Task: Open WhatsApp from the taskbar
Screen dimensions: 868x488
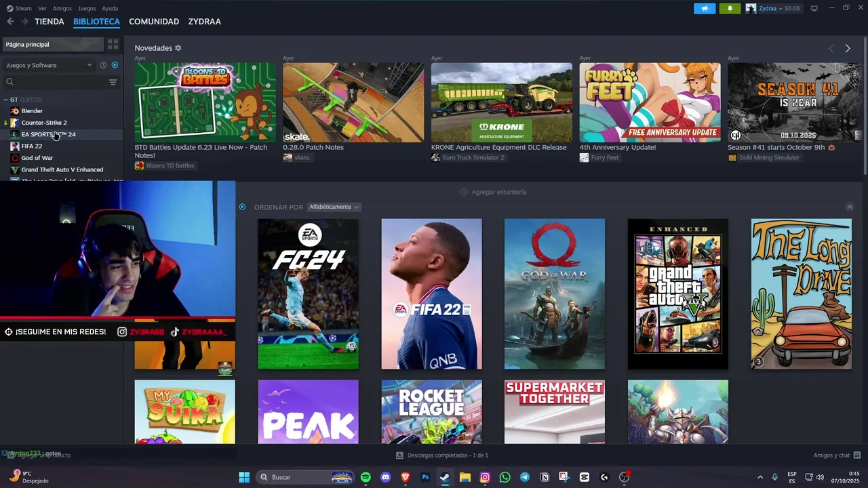Action: pyautogui.click(x=505, y=477)
